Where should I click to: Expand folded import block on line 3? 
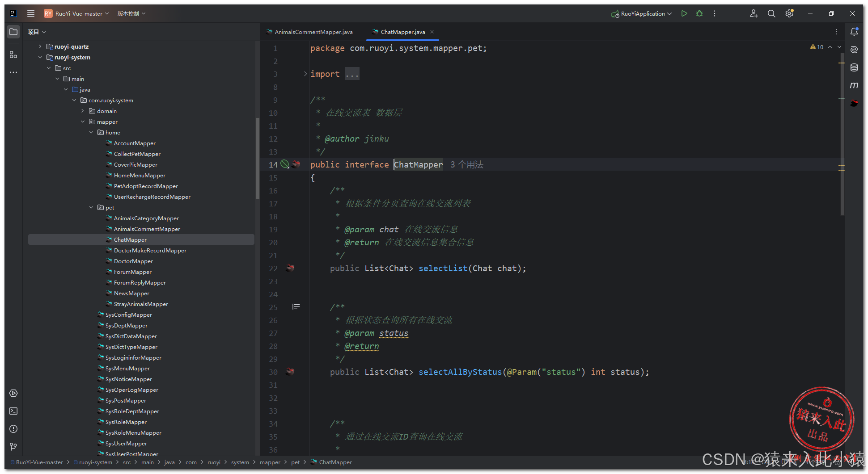click(x=305, y=74)
